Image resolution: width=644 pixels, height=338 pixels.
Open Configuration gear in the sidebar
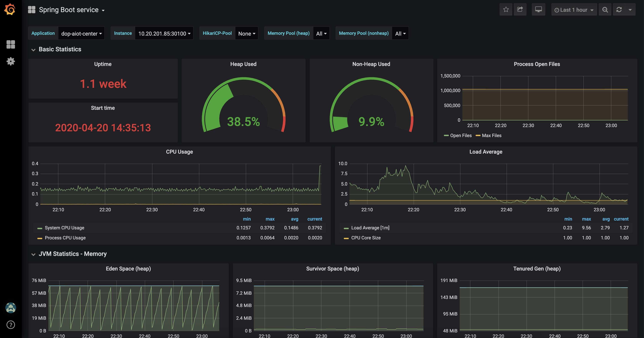(11, 61)
